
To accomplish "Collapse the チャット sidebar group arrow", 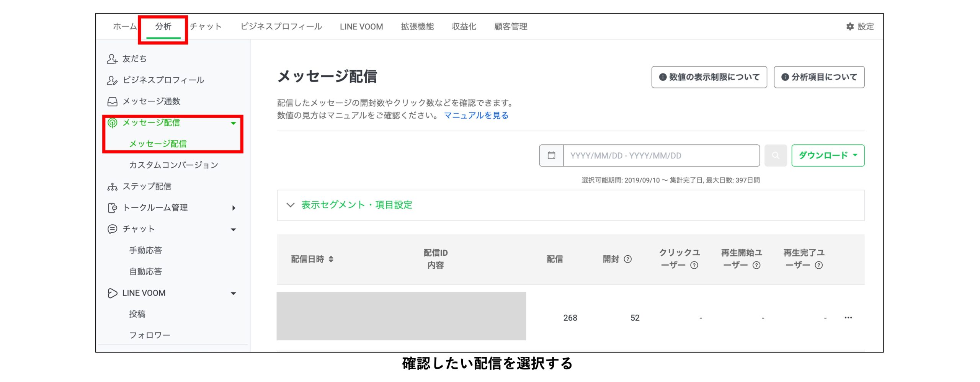I will click(233, 229).
